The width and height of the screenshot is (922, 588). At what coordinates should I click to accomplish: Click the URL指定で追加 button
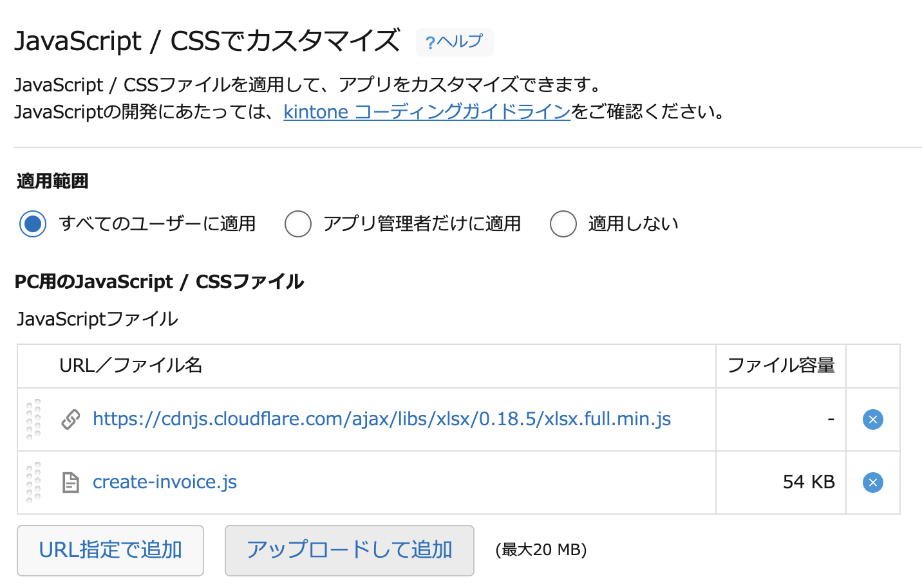point(110,550)
